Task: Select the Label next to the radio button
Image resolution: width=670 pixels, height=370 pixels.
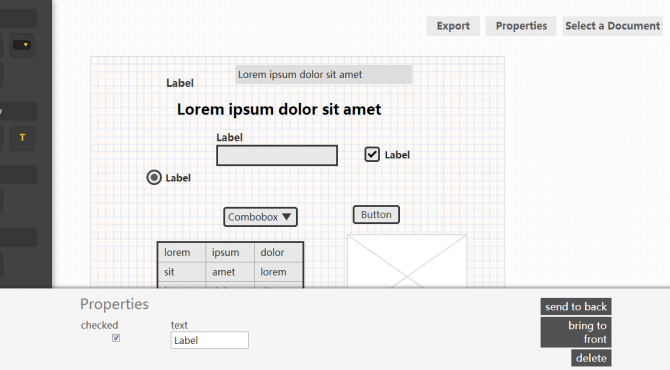Action: pos(178,178)
